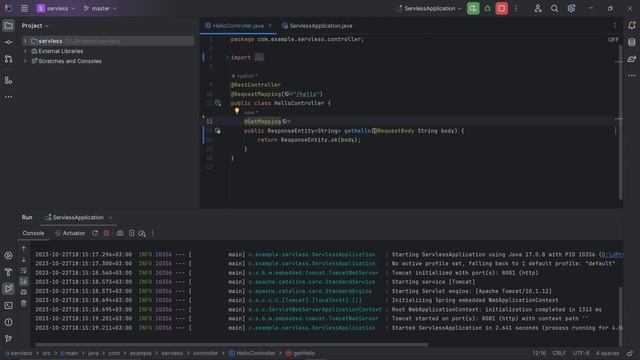This screenshot has width=640, height=360.
Task: Open the Build hammer tool window
Action: (x=8, y=272)
